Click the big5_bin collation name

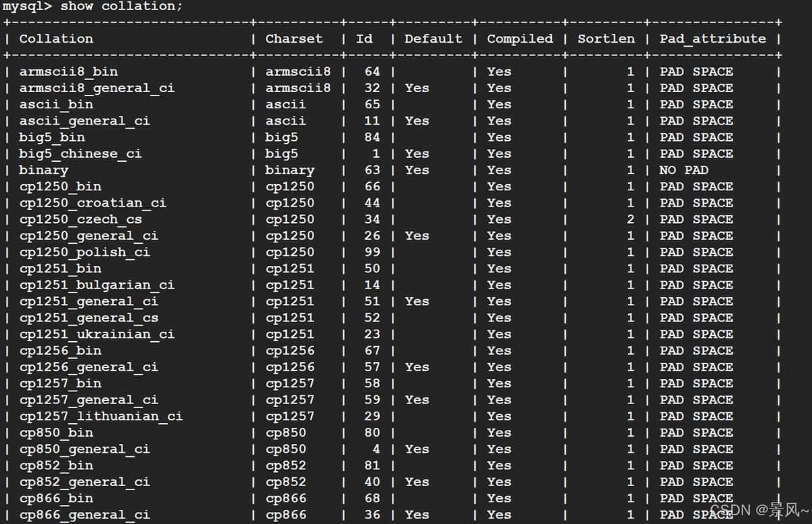point(52,137)
